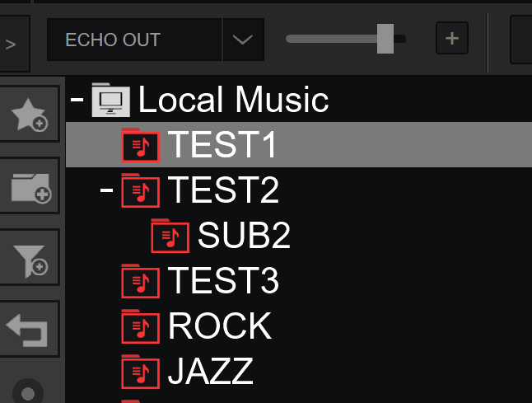Click the TEST1 playlist folder icon
The image size is (532, 403).
tap(140, 145)
